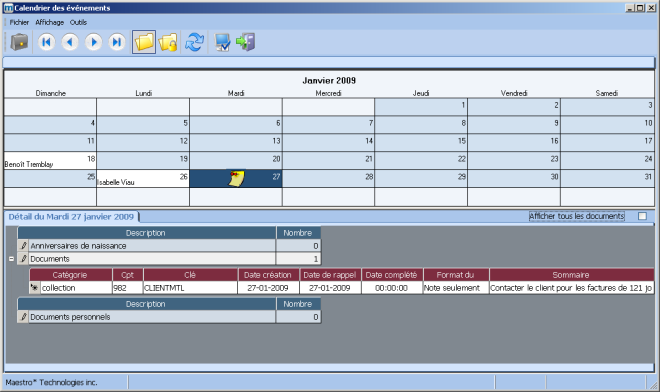The width and height of the screenshot is (660, 392).
Task: Click the Afficher tous les documents label
Action: click(x=577, y=216)
